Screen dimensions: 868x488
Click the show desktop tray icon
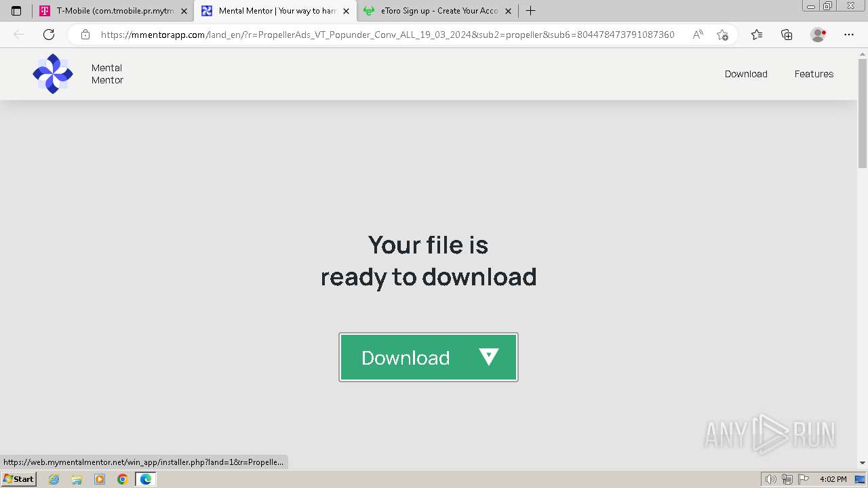(860, 479)
